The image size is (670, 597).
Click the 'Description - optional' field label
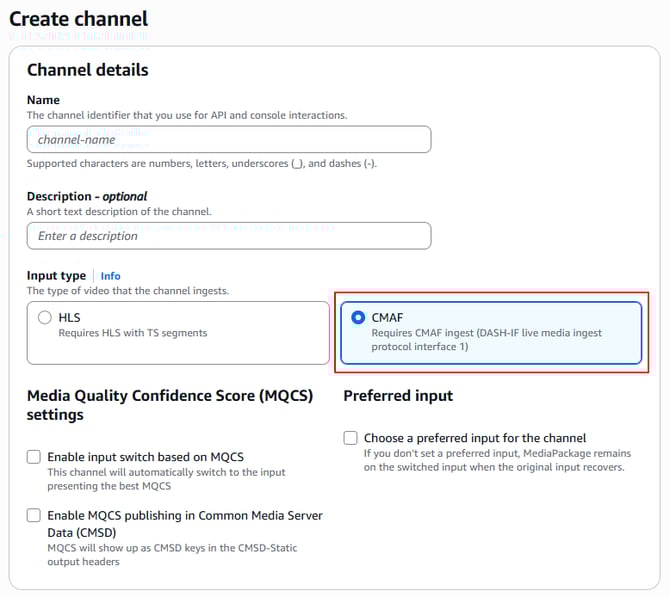(87, 196)
